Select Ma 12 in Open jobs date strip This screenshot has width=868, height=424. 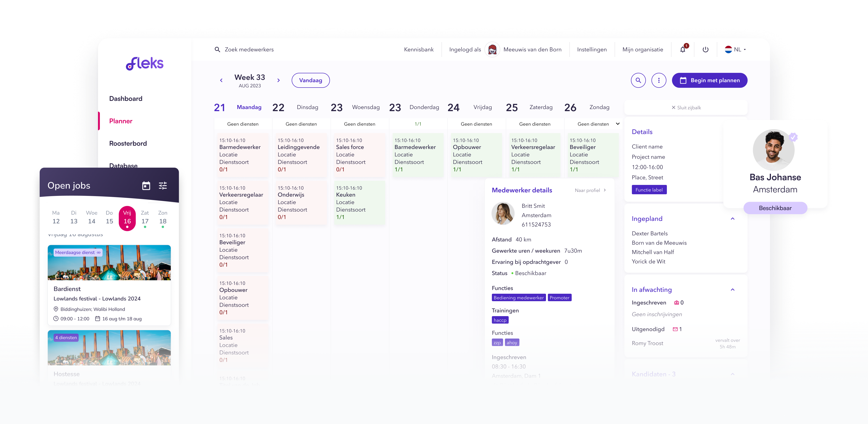click(56, 217)
